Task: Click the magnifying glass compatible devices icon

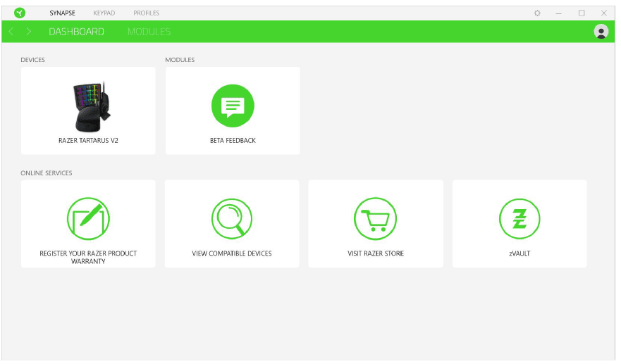Action: (x=232, y=218)
